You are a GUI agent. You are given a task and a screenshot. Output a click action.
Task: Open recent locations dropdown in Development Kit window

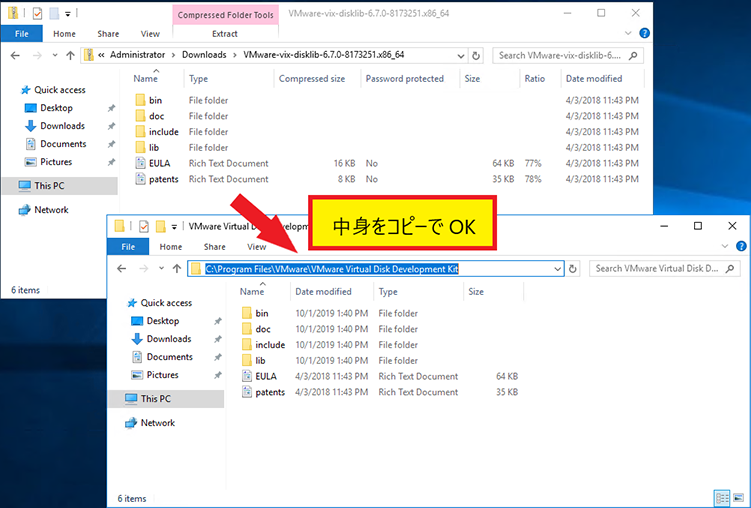(x=161, y=269)
